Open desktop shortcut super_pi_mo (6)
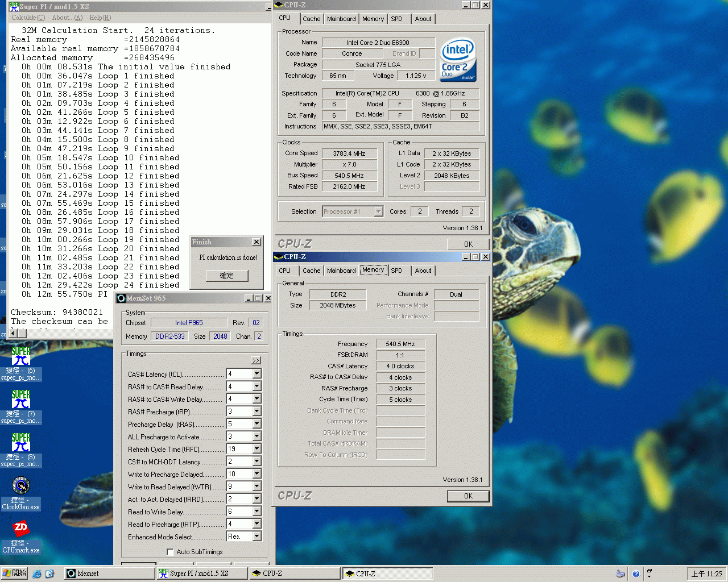Viewport: 728px width, 582px height. tap(21, 363)
